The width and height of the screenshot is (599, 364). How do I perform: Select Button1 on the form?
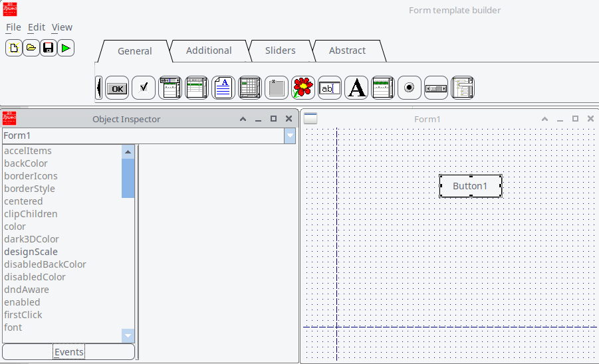(470, 186)
